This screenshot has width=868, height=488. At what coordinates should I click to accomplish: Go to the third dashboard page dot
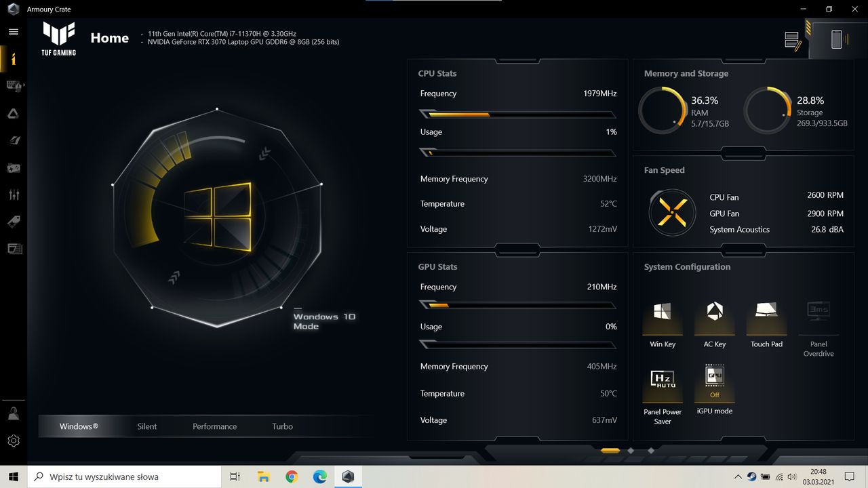point(651,450)
